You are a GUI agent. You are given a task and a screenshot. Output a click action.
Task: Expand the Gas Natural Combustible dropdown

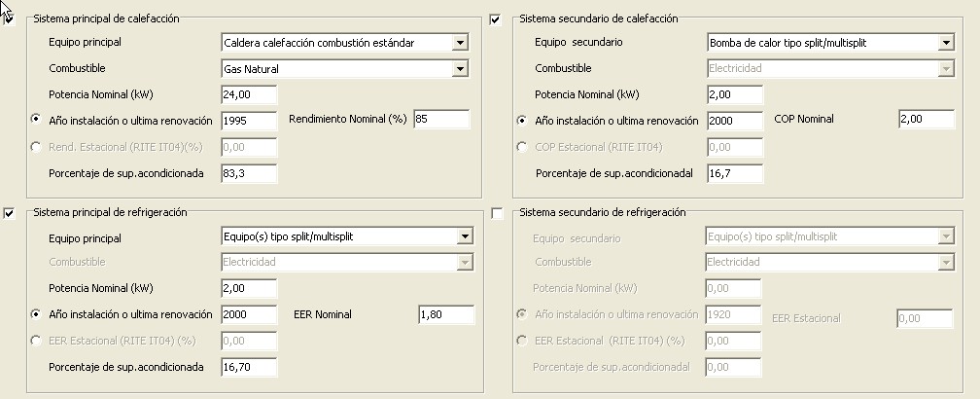coord(460,69)
